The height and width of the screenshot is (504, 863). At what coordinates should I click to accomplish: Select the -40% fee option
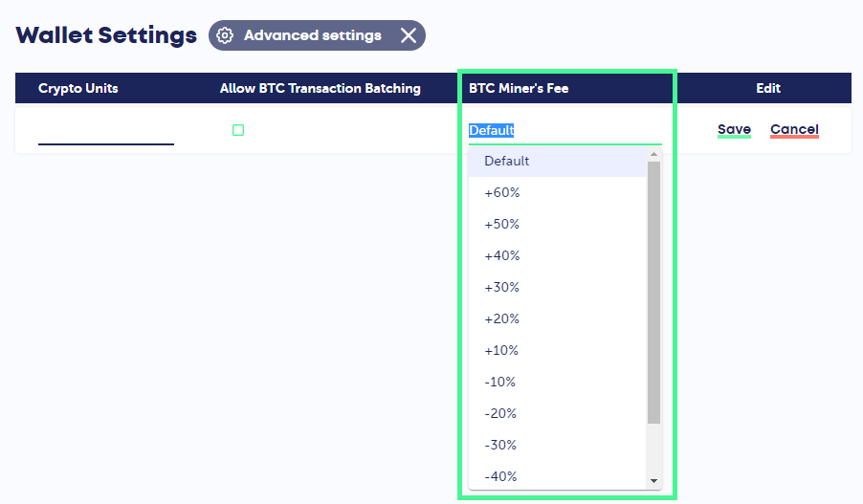point(499,476)
